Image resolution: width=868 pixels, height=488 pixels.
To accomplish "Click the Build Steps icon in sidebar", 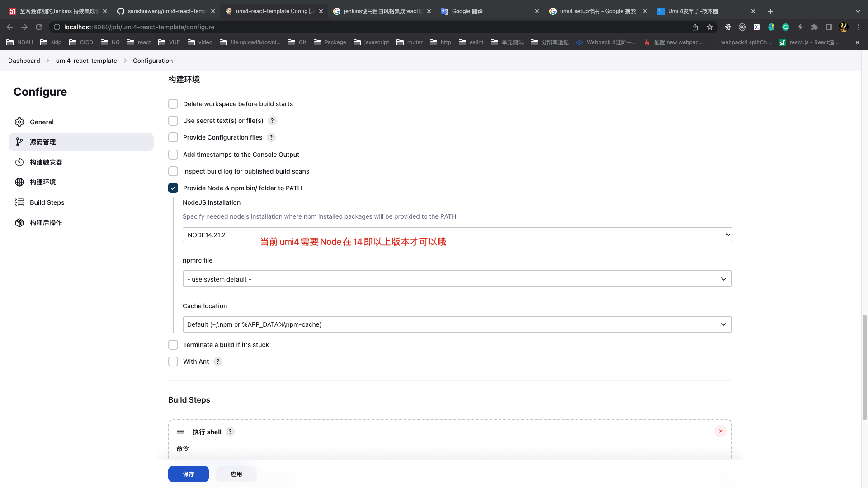I will 19,202.
